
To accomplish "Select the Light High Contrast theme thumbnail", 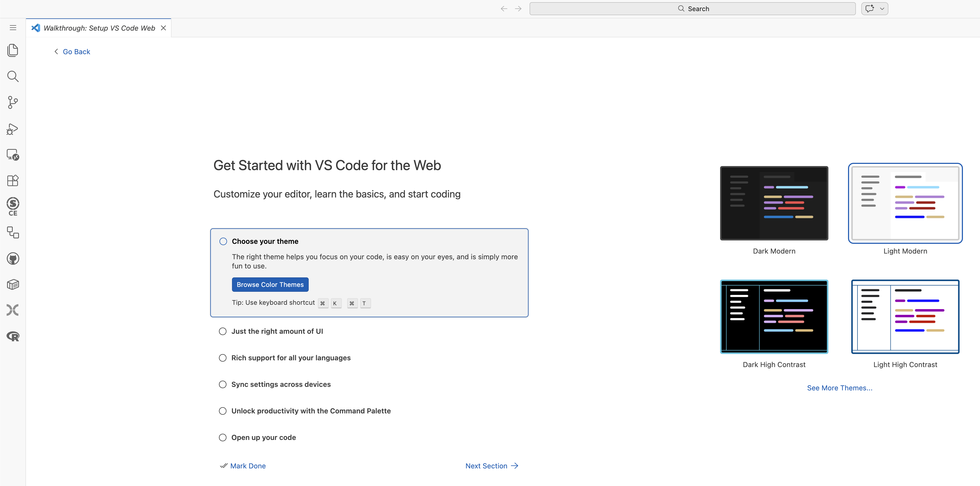I will [905, 317].
